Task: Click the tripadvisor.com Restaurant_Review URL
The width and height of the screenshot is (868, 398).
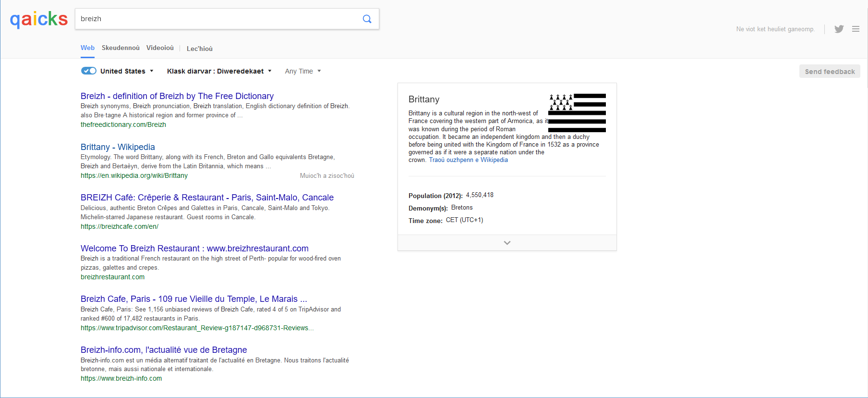Action: pyautogui.click(x=197, y=328)
